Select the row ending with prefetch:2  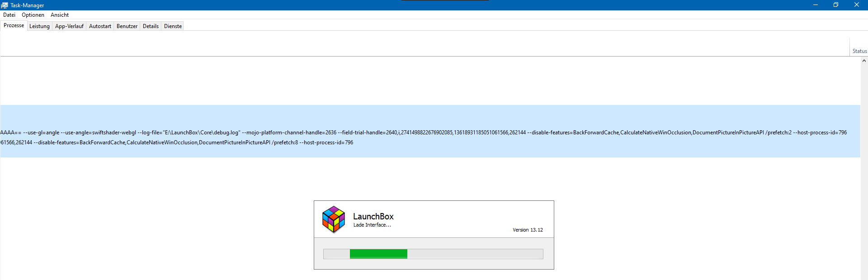click(x=430, y=133)
